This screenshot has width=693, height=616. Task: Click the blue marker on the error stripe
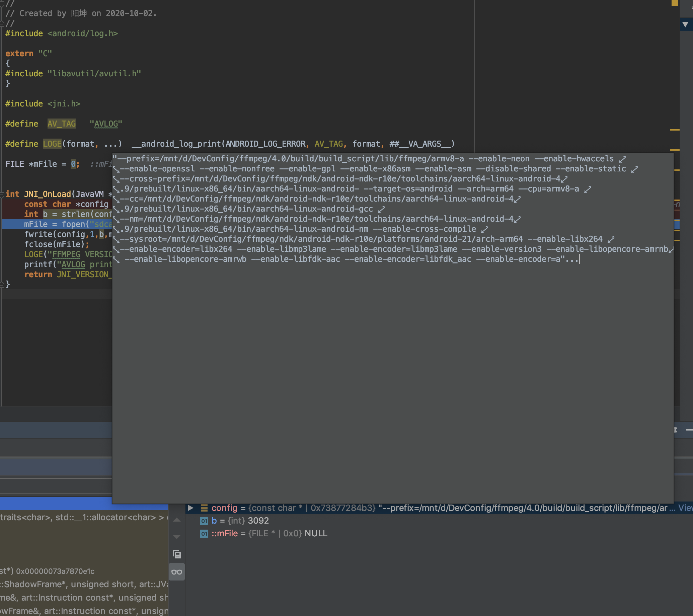click(x=677, y=224)
